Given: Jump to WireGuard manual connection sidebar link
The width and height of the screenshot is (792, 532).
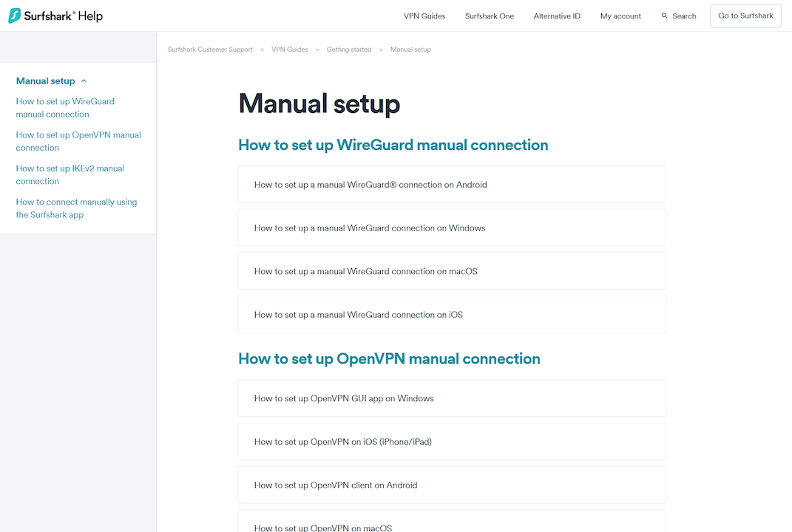Looking at the screenshot, I should 65,108.
